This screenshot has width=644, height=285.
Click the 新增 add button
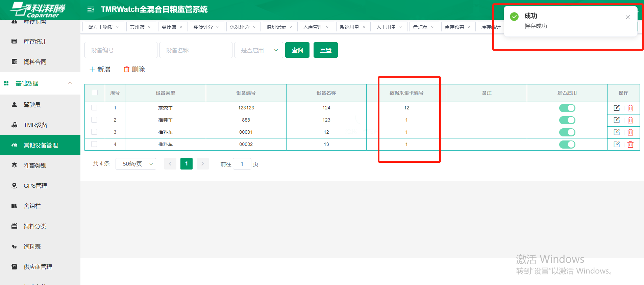[x=100, y=69]
